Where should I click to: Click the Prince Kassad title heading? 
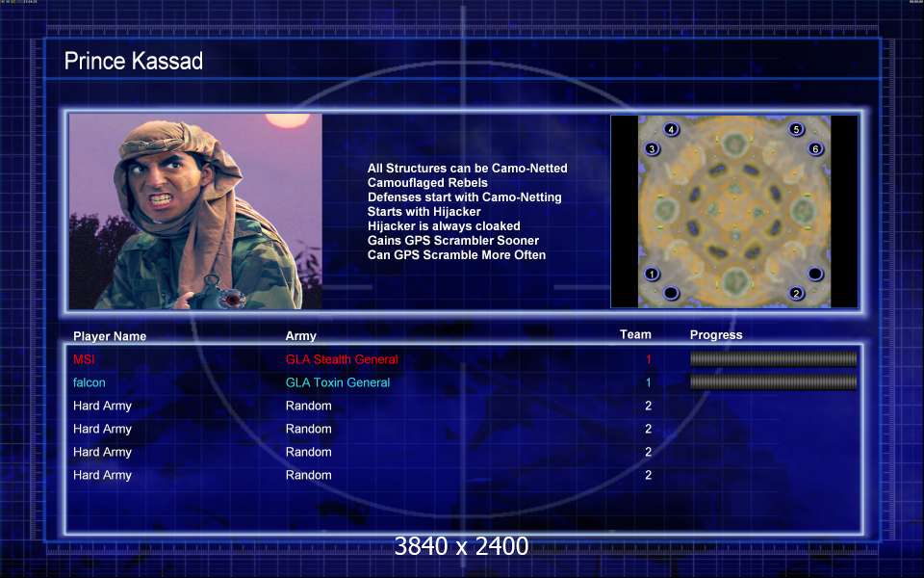click(x=134, y=61)
